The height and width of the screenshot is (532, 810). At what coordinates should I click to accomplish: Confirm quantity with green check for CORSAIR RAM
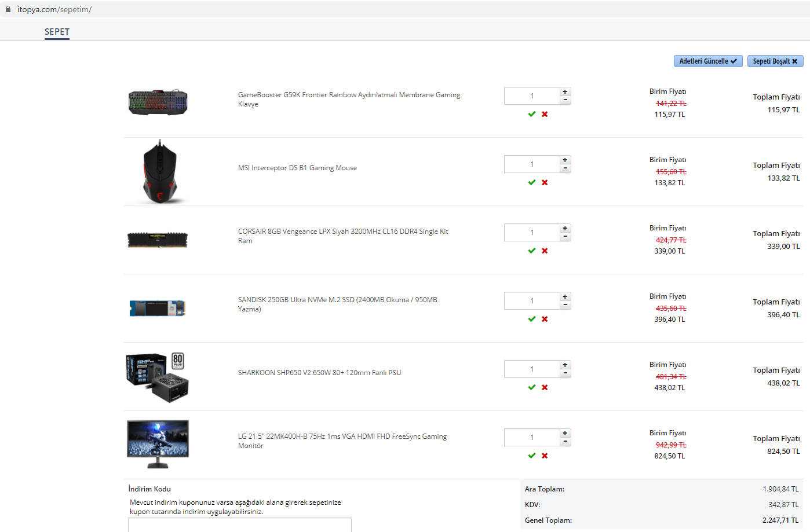(x=532, y=251)
